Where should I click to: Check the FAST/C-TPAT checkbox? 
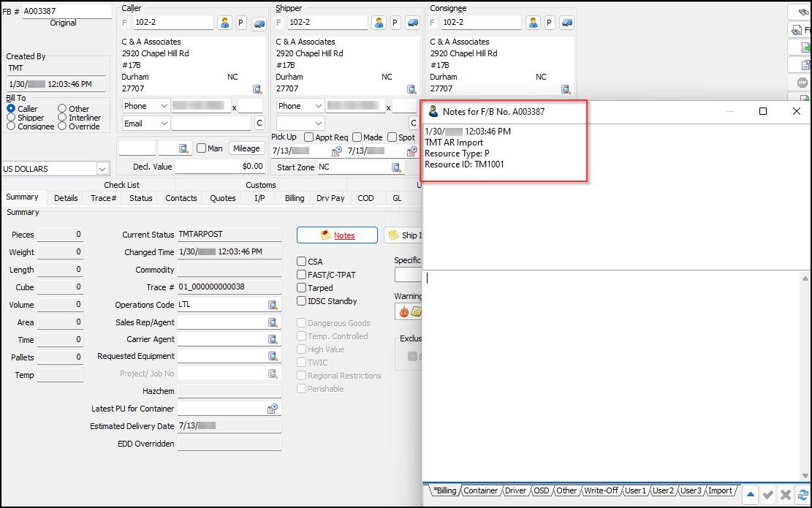pos(301,274)
